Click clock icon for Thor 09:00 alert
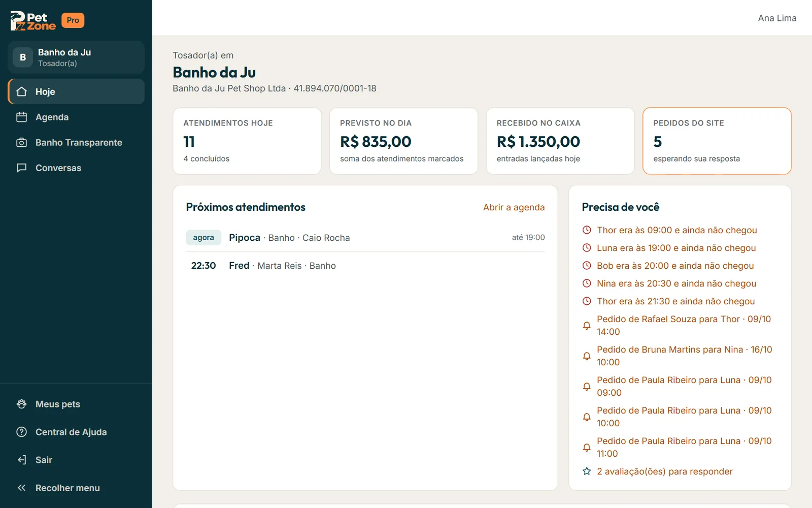This screenshot has height=508, width=812. click(587, 230)
